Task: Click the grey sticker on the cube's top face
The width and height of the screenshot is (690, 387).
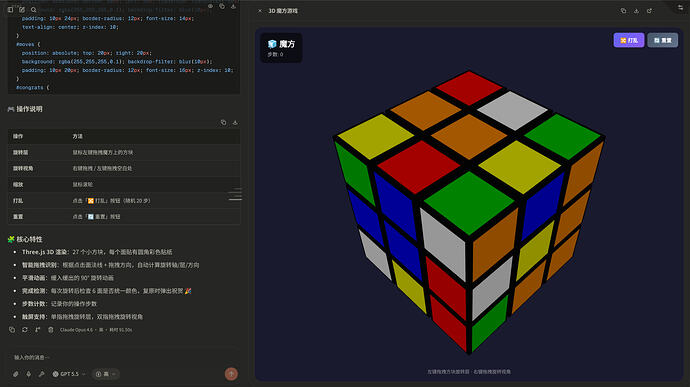Action: 512,111
